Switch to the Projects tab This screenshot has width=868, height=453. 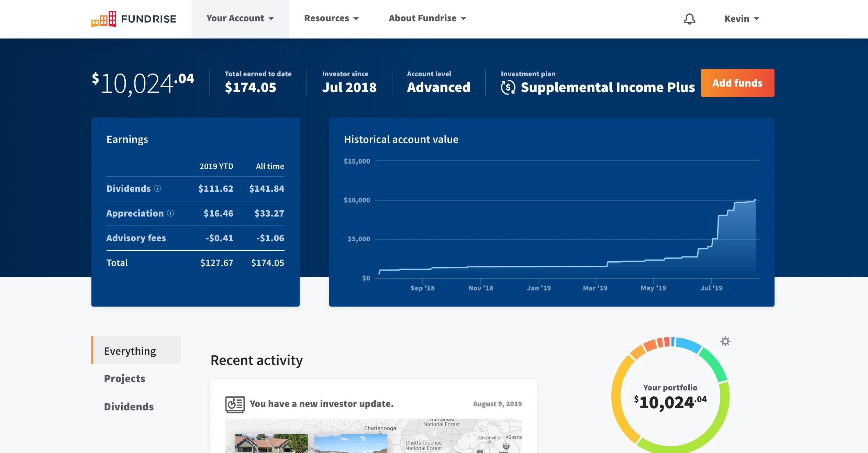124,378
